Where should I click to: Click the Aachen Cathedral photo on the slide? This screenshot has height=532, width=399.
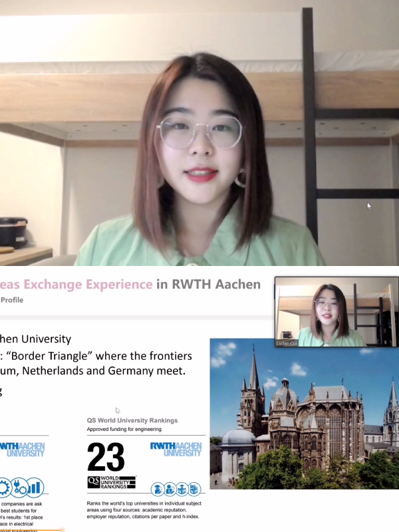click(305, 414)
